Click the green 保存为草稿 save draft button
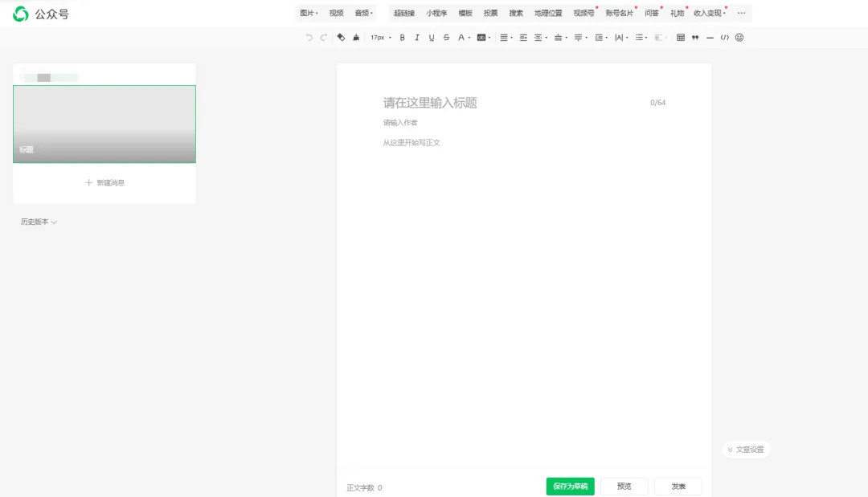Image resolution: width=868 pixels, height=497 pixels. (570, 486)
